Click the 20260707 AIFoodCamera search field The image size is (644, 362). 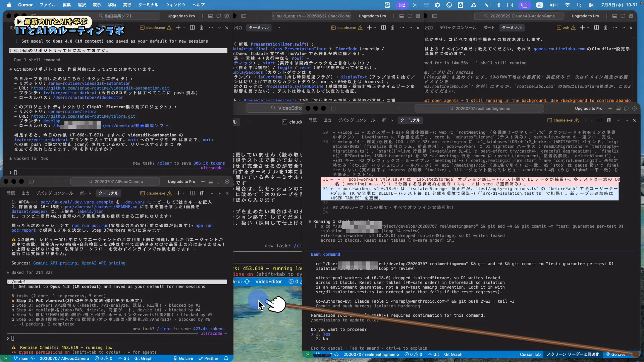click(115, 181)
